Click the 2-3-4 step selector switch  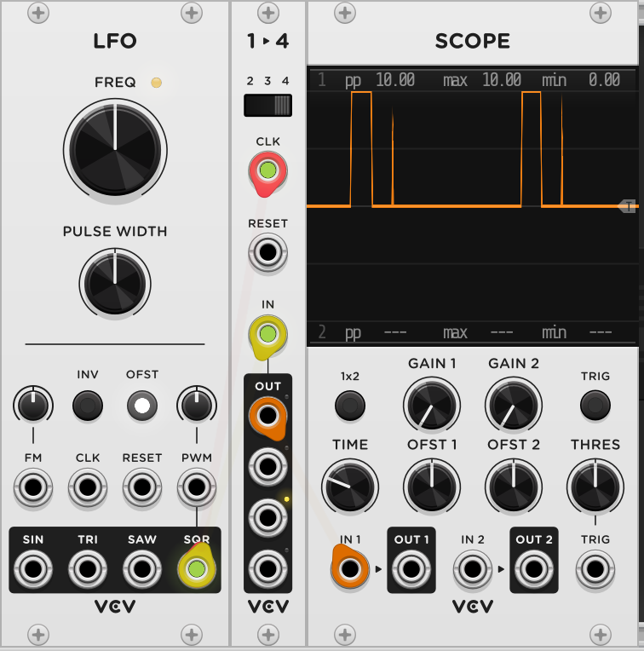tap(267, 106)
